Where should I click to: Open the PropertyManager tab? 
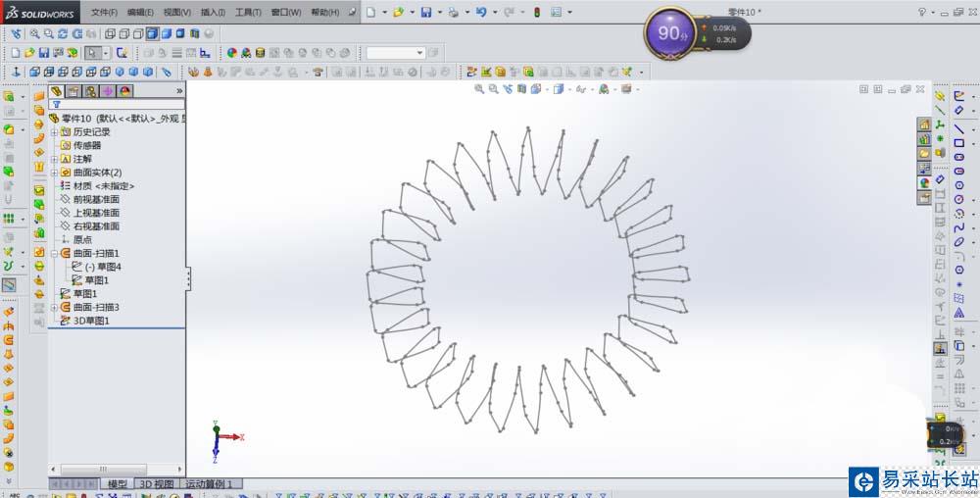[x=73, y=90]
